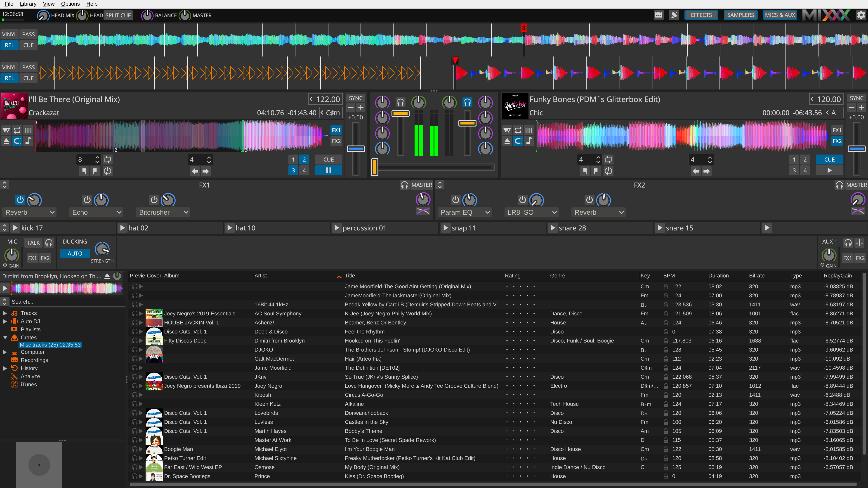Open the Param EQ effect selector

(465, 213)
